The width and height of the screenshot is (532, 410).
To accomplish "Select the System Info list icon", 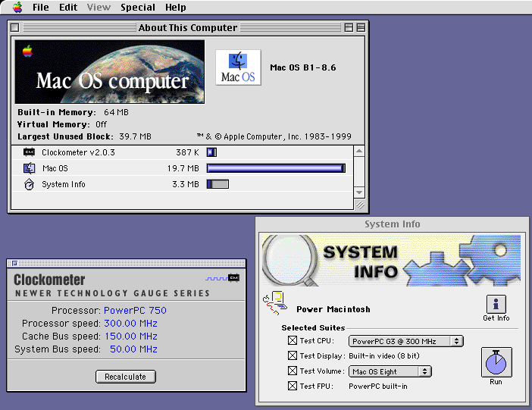I will point(30,184).
